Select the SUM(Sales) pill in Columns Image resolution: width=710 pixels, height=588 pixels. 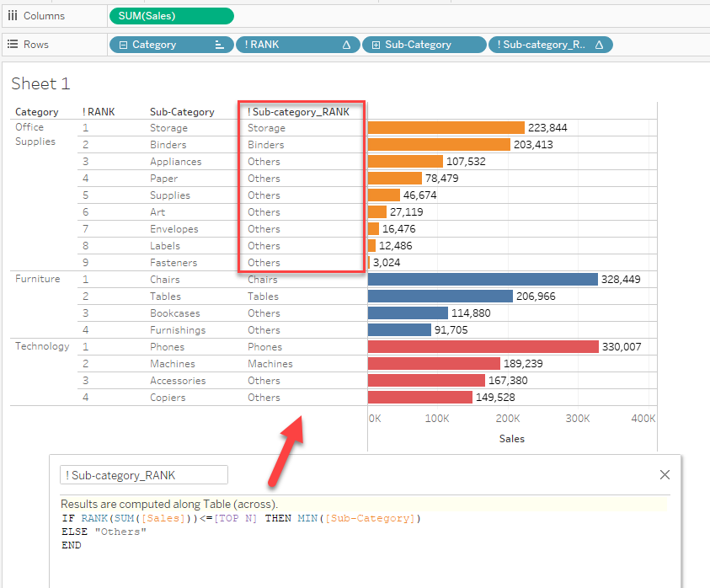click(x=172, y=16)
